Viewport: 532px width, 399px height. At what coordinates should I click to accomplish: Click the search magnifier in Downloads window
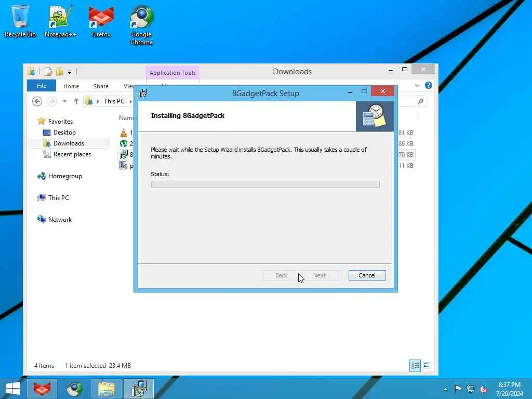click(x=421, y=101)
